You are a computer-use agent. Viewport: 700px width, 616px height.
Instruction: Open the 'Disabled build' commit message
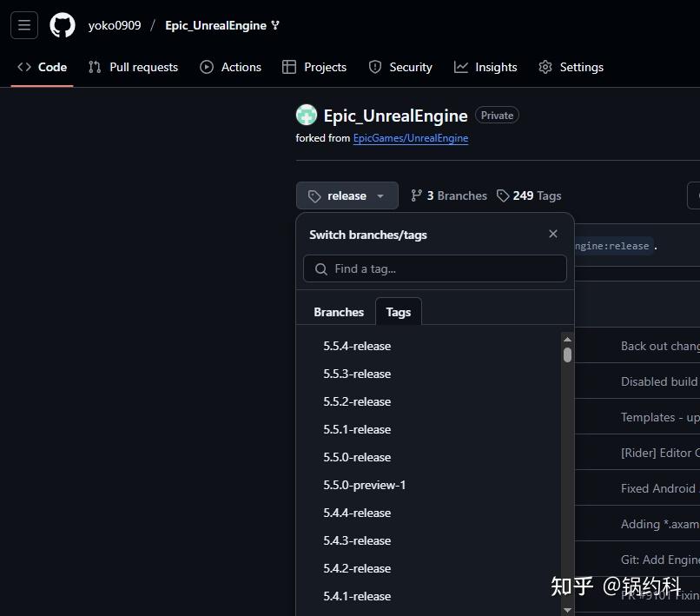[660, 382]
